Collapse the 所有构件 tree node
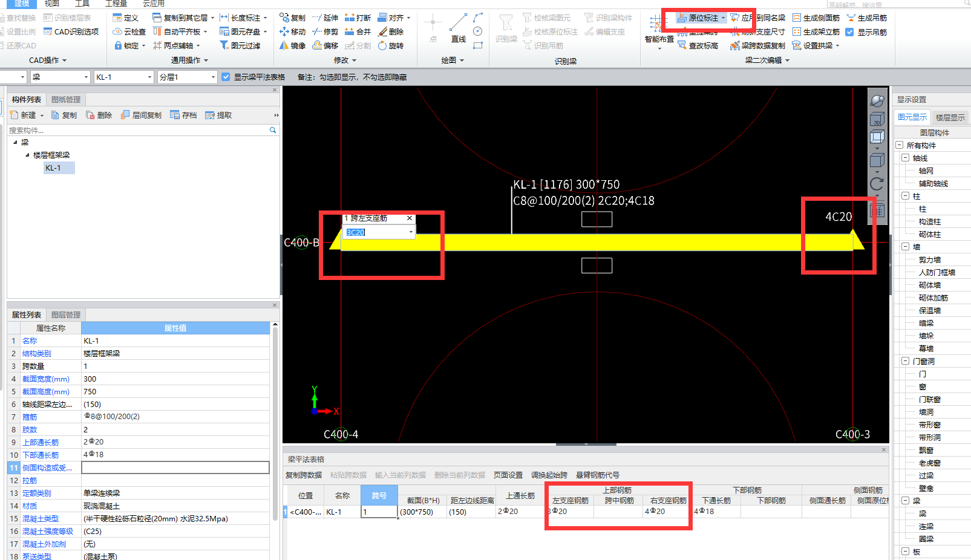971x560 pixels. click(900, 145)
